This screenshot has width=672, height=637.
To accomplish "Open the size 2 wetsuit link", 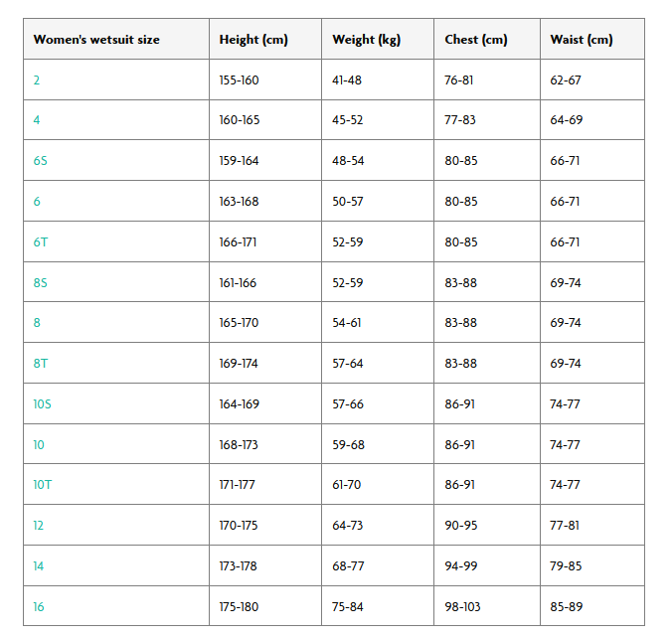I will point(37,80).
